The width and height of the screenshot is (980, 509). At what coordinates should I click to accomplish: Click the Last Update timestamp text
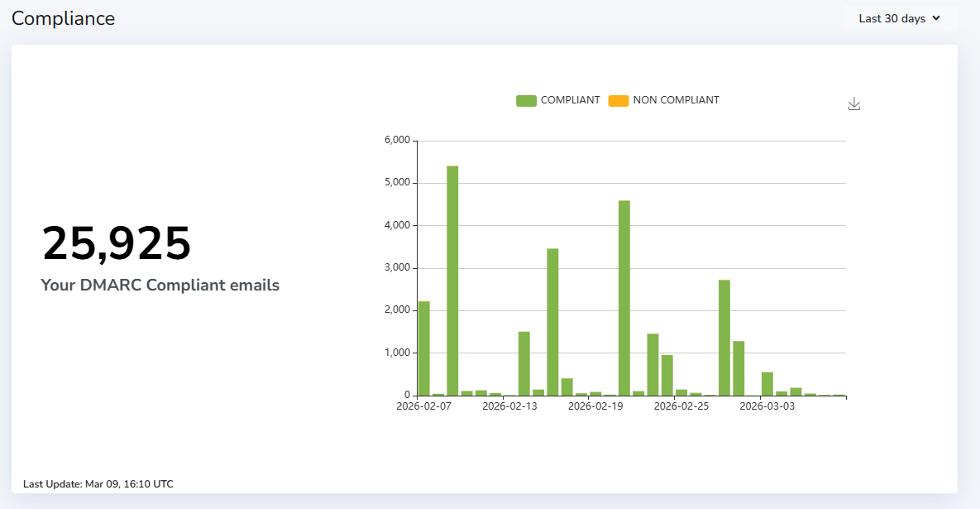pos(98,484)
